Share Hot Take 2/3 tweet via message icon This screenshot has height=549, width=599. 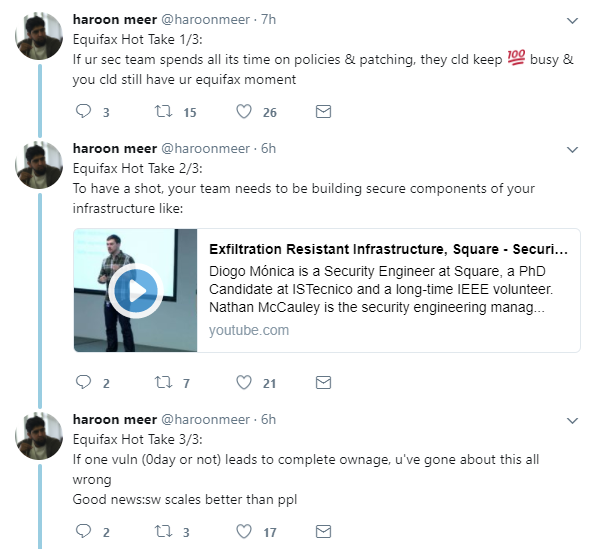(323, 382)
